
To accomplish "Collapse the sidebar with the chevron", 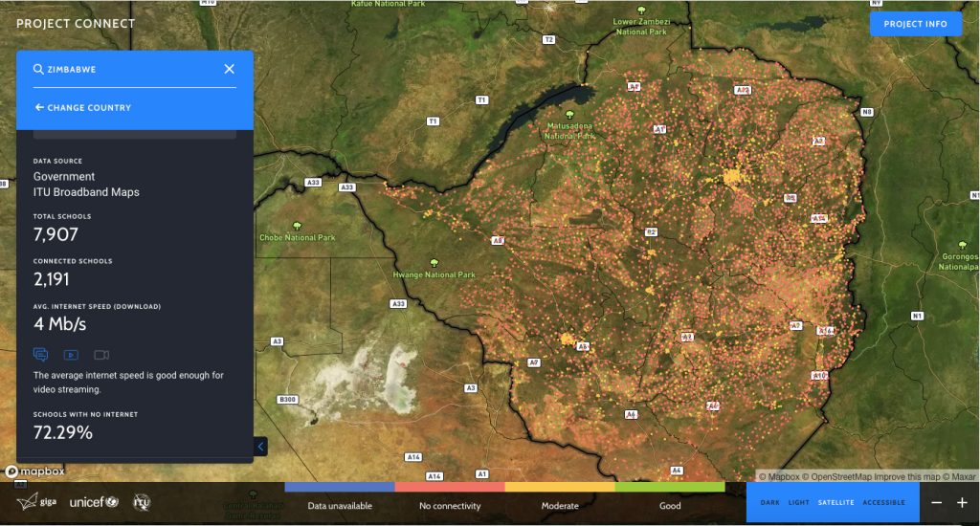I will 260,447.
